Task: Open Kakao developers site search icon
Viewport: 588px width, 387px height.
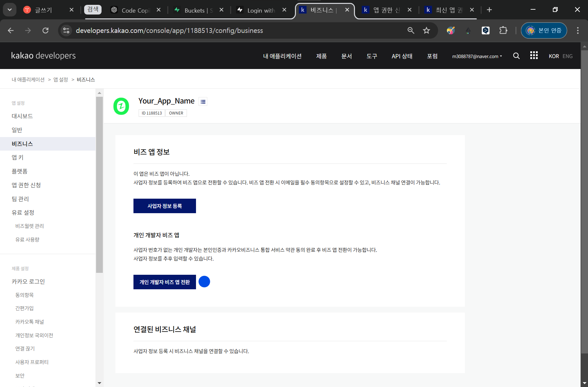Action: click(x=516, y=56)
